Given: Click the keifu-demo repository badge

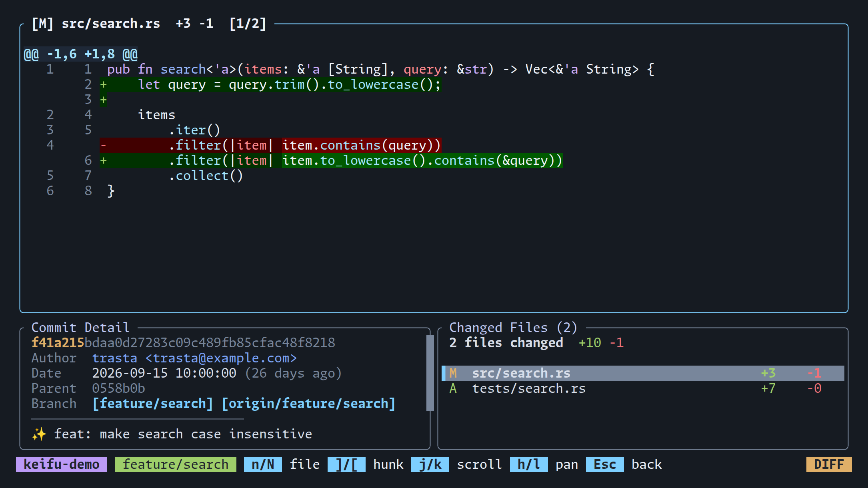Looking at the screenshot, I should 62,464.
